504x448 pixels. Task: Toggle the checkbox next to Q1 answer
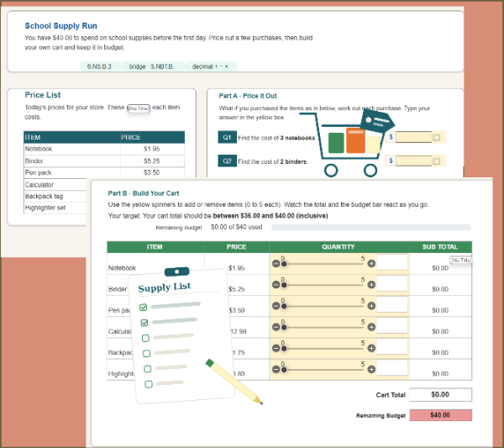coord(437,138)
